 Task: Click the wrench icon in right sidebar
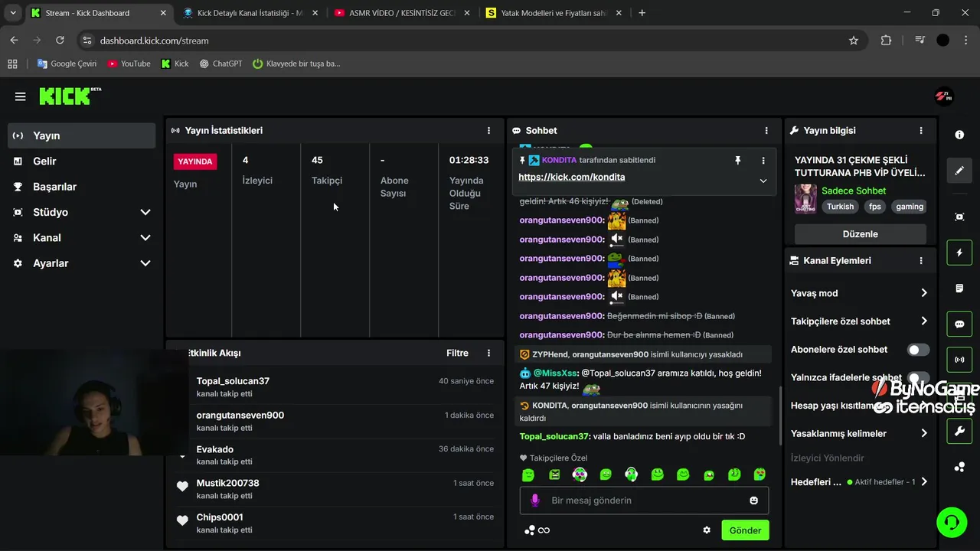point(959,431)
